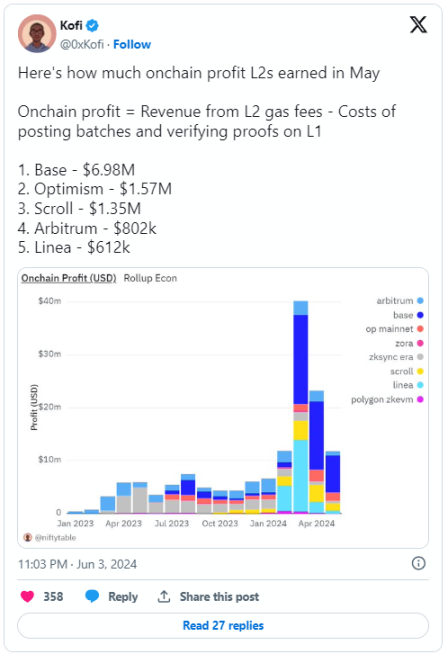Select the Rollup Econ label

pyautogui.click(x=150, y=278)
